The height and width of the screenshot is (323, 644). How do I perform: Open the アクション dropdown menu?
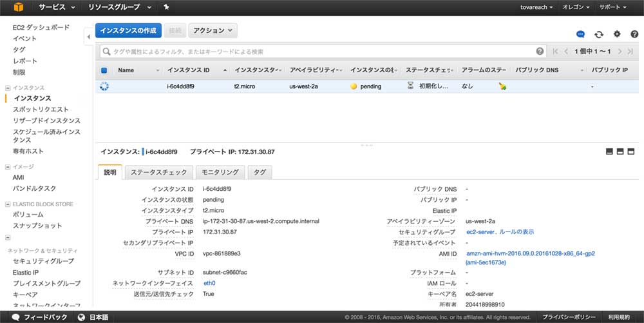click(x=213, y=30)
